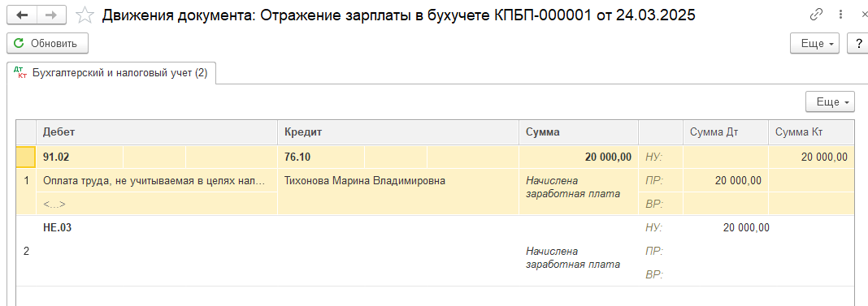The image size is (868, 306).
Task: Switch to Бухгалтерский и налоговый учет tab
Action: pyautogui.click(x=111, y=73)
